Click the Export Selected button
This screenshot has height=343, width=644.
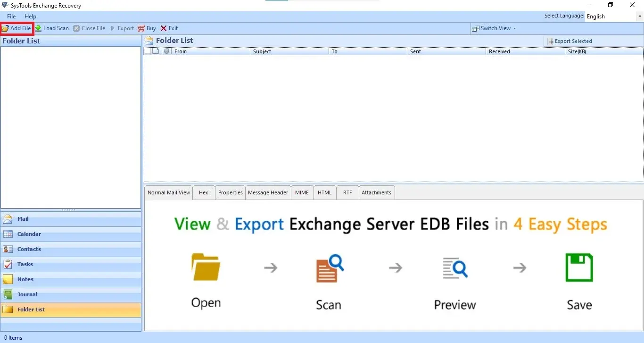(570, 41)
